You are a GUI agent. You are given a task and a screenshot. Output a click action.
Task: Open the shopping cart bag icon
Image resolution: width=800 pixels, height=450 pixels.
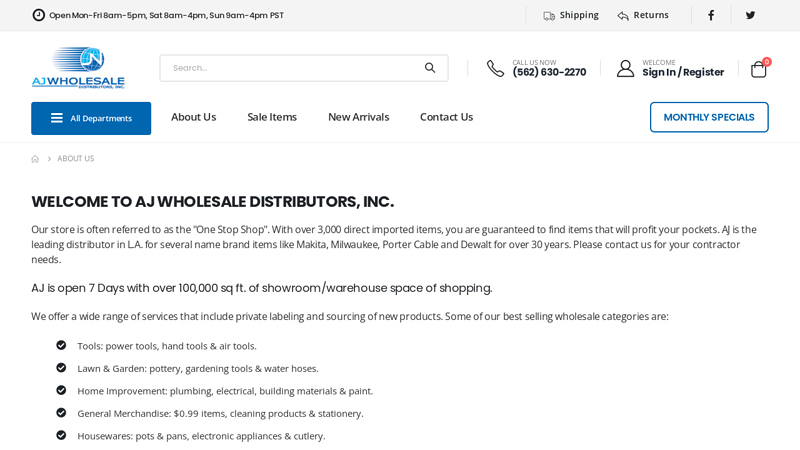click(x=759, y=69)
